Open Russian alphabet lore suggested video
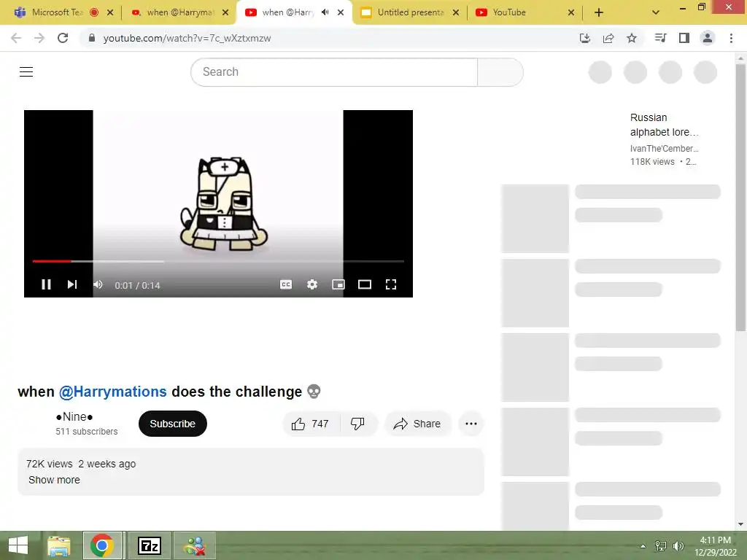The width and height of the screenshot is (747, 560). point(664,125)
